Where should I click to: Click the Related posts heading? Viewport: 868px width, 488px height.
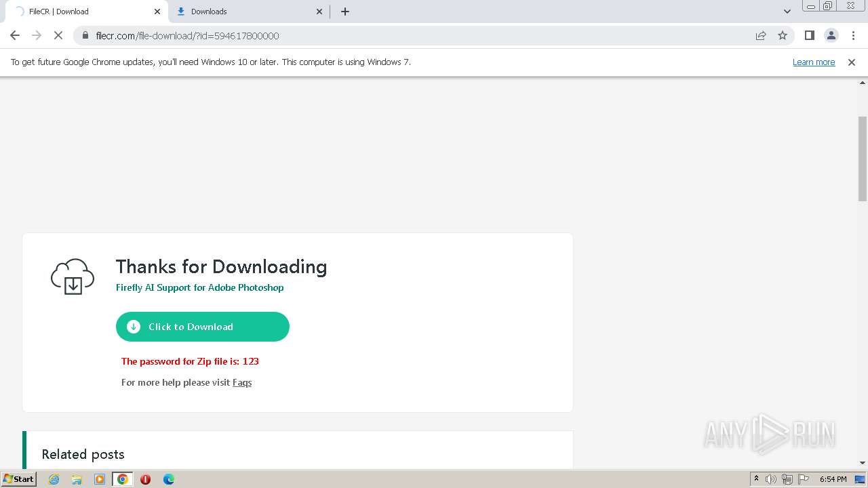click(83, 454)
